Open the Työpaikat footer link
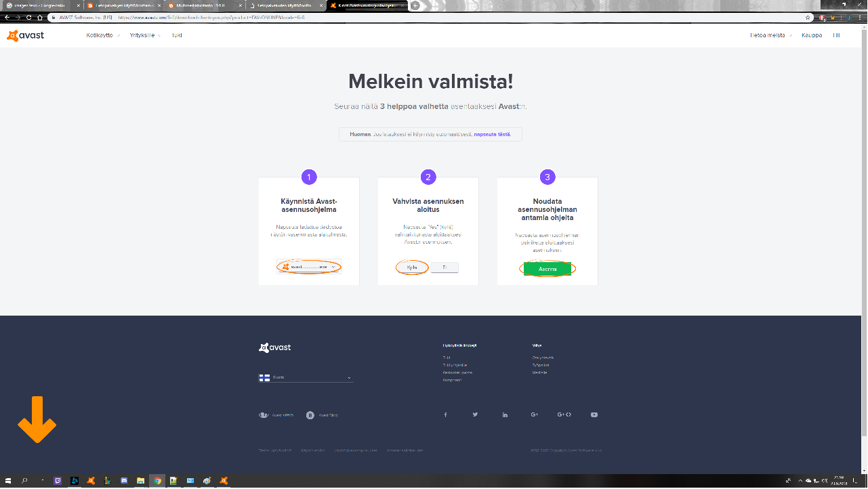This screenshot has width=868, height=489. pos(541,365)
